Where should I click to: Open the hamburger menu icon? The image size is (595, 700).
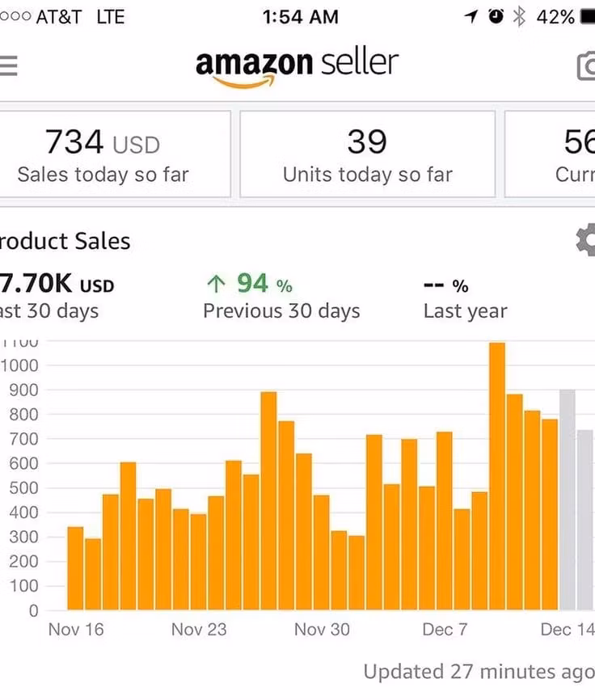(8, 65)
